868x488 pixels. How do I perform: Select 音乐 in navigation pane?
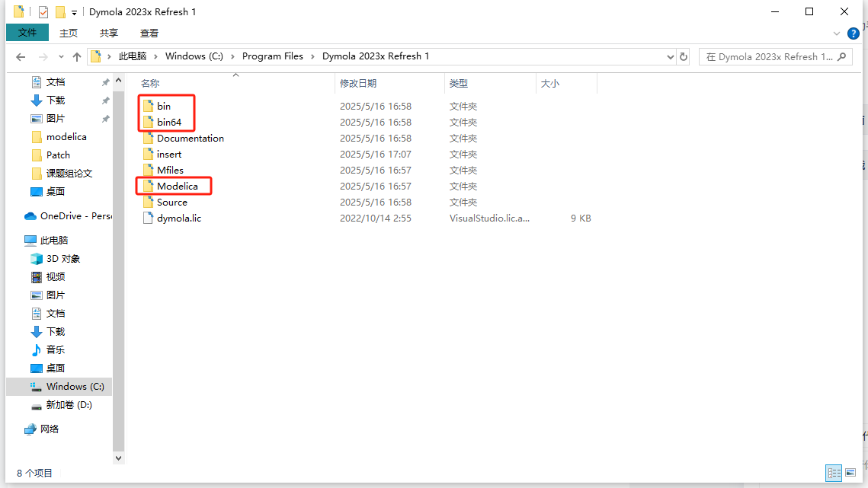[48, 349]
